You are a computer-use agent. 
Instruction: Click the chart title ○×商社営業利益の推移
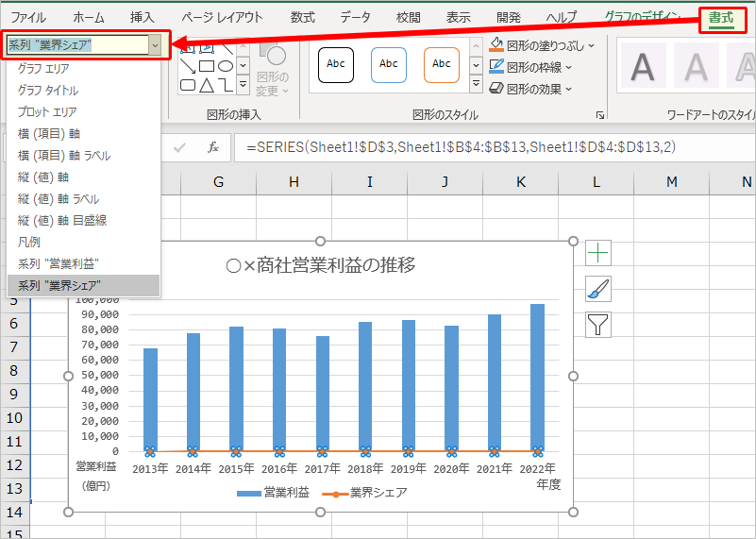tap(321, 265)
